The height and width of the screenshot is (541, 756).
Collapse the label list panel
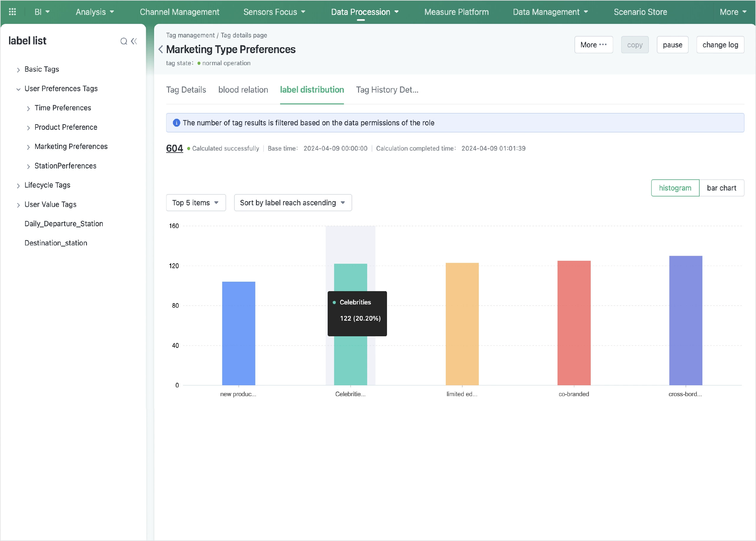[134, 41]
